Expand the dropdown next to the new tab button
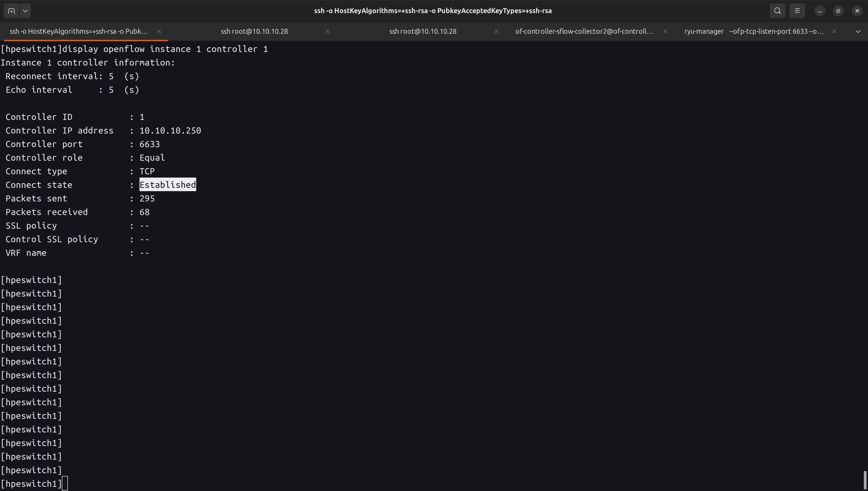Viewport: 868px width, 491px height. [25, 11]
